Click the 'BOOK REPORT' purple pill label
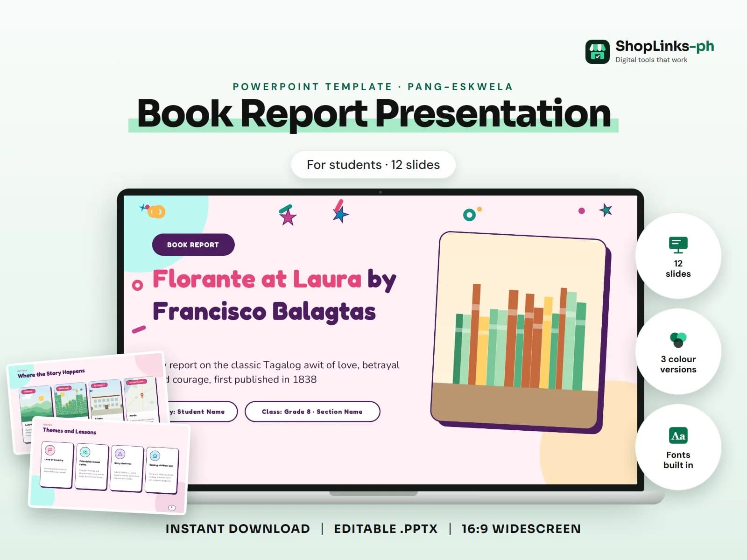 193,245
